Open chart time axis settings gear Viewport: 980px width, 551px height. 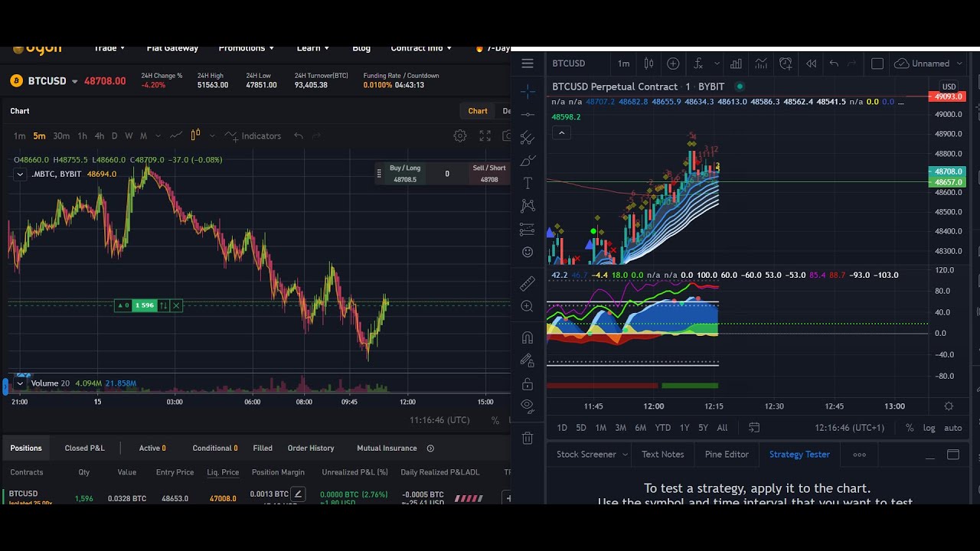[x=949, y=406]
